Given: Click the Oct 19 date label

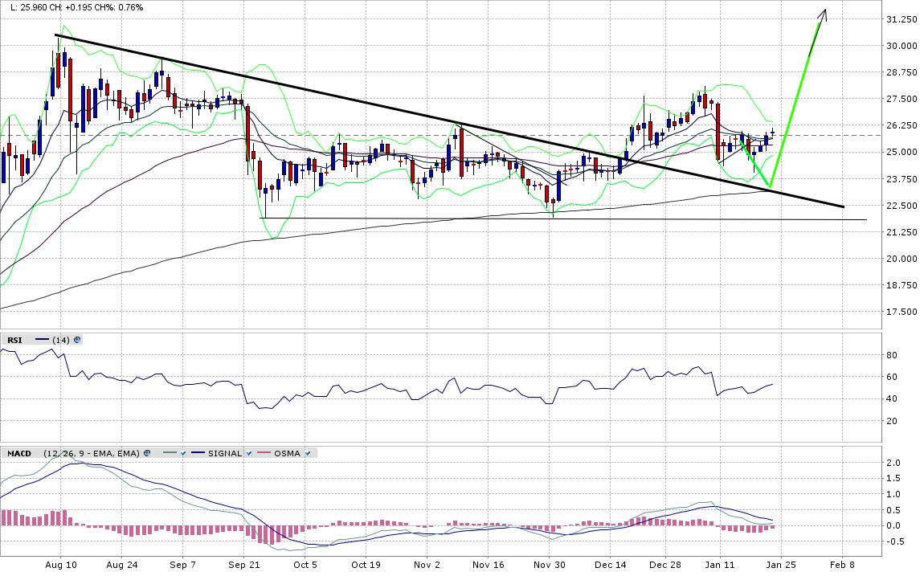Looking at the screenshot, I should point(366,565).
